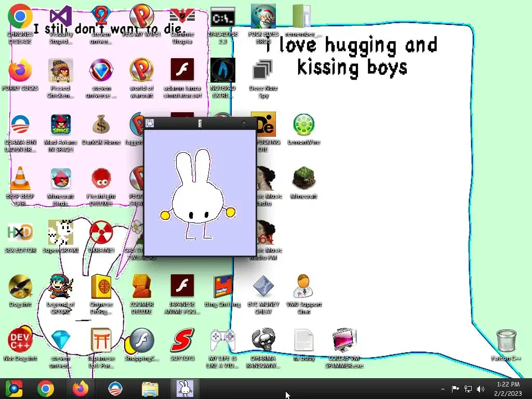This screenshot has height=399, width=532.
Task: Open the remember_ folder icon
Action: [x=301, y=16]
